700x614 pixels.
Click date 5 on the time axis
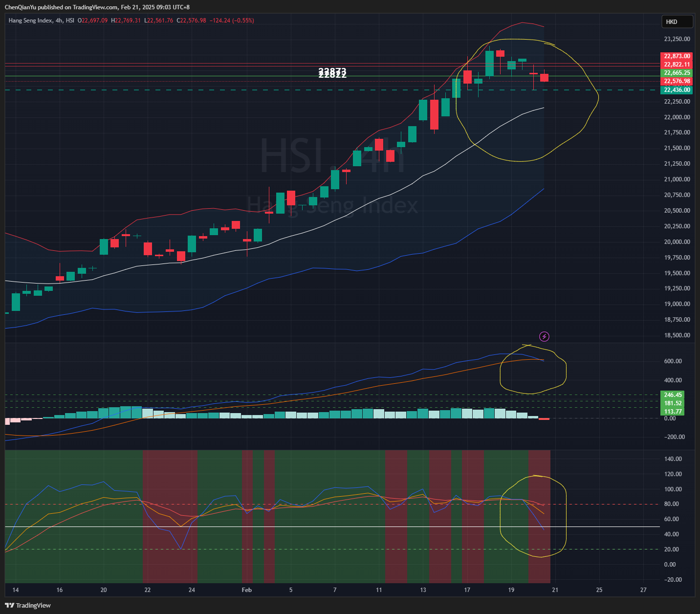[x=291, y=590]
